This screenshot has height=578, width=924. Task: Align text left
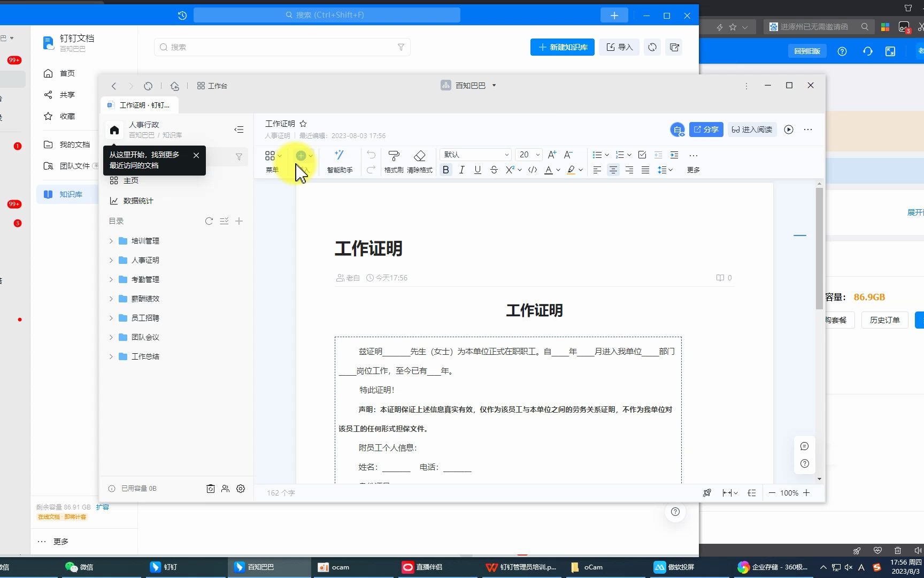[597, 170]
